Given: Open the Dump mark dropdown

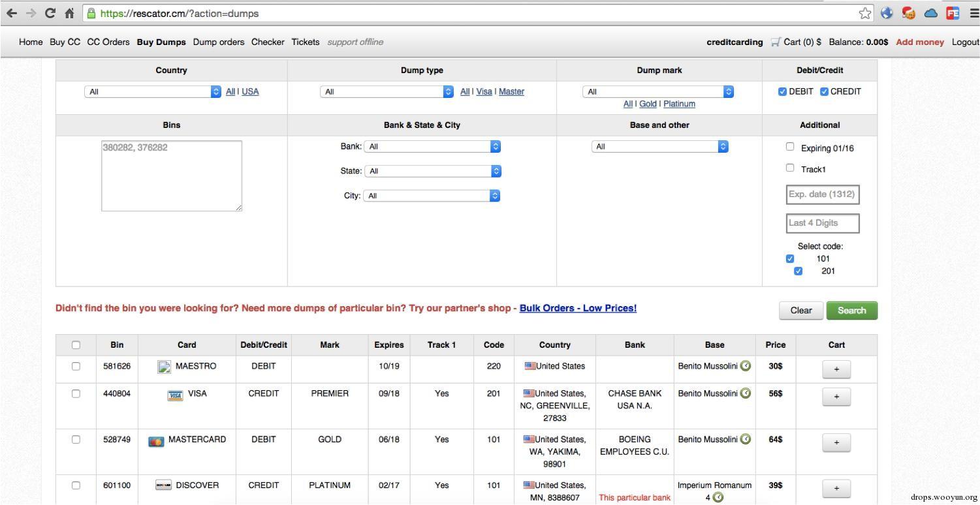Looking at the screenshot, I should (658, 92).
